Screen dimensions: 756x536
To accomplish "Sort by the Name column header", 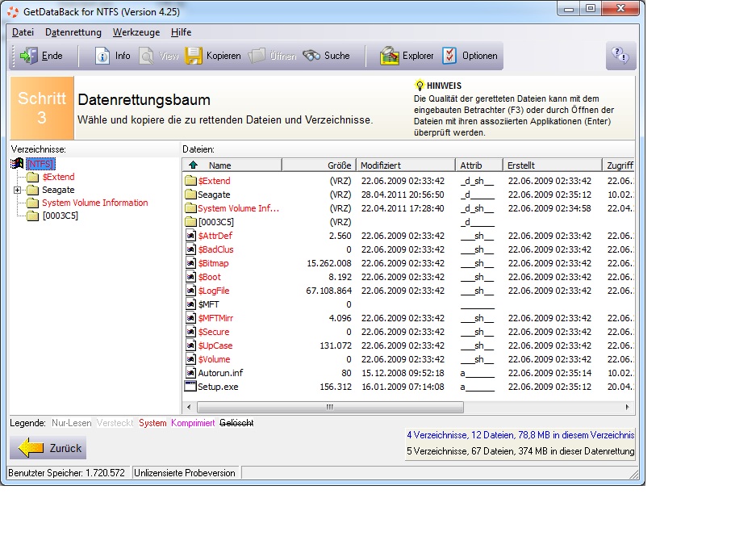I will coord(232,165).
